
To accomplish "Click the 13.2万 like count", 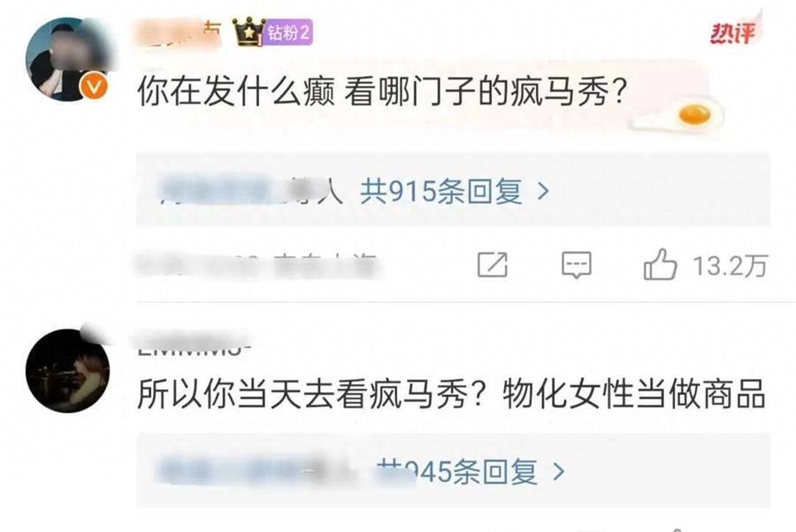I will (x=730, y=266).
